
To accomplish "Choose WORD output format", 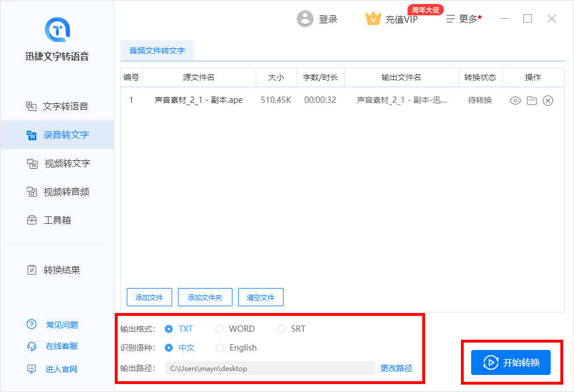I will (x=235, y=329).
